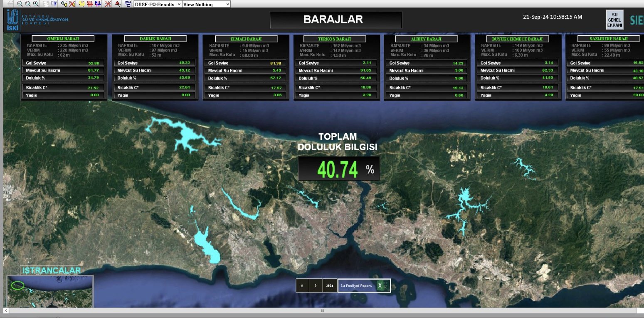Click the 21-Sep-24 10:58:15 AM timestamp
The width and height of the screenshot is (644, 318).
(553, 17)
